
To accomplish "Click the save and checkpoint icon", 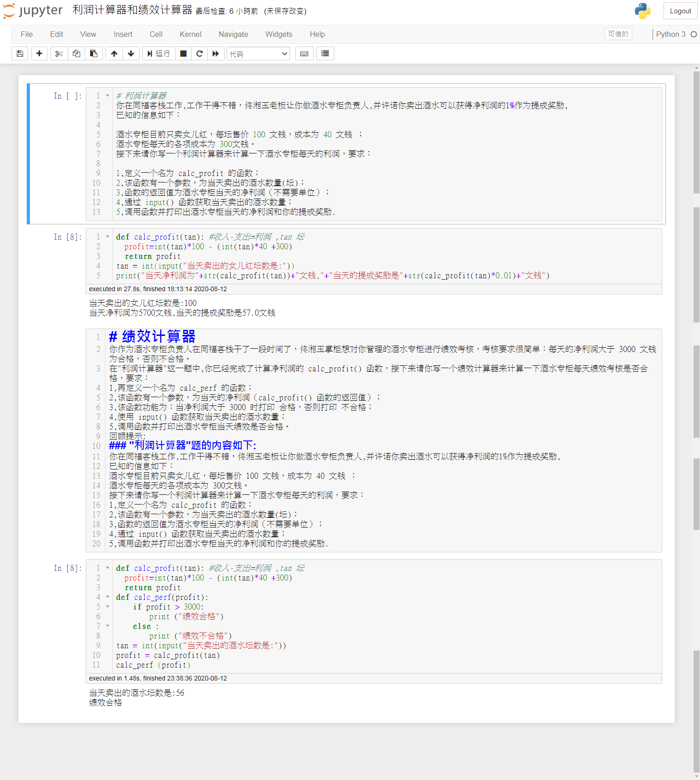I will (x=20, y=54).
